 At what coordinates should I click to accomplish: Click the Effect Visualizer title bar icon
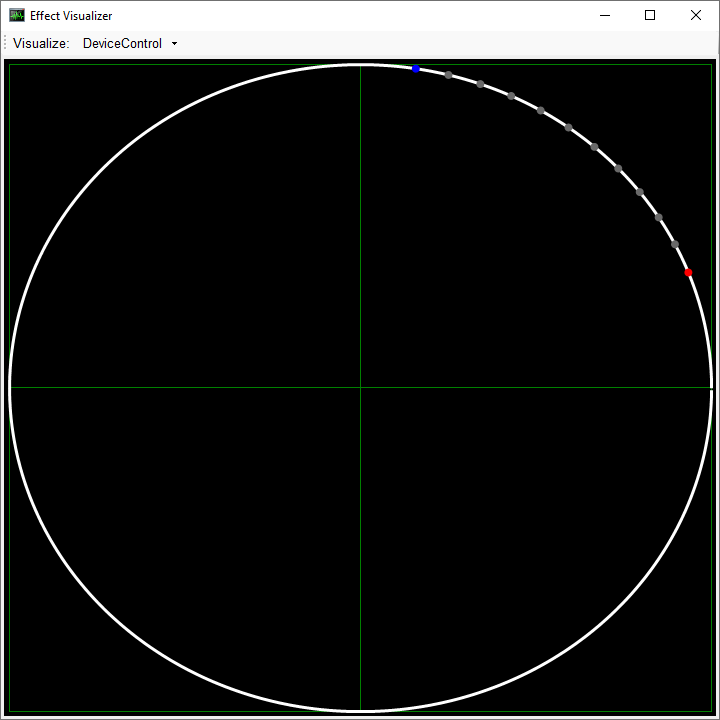17,15
